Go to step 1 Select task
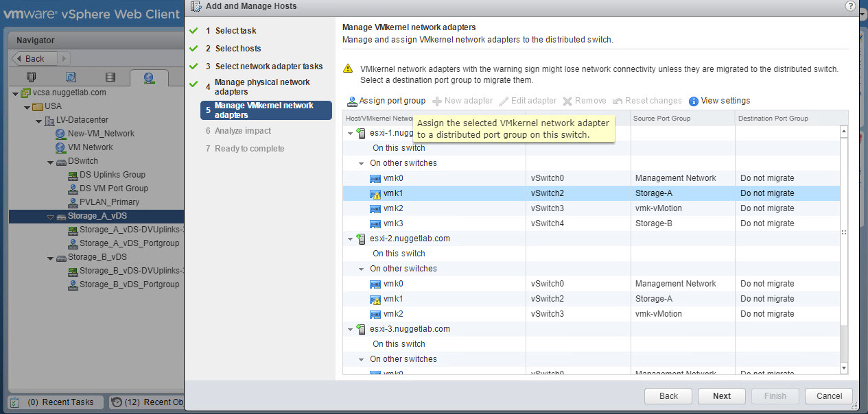The image size is (868, 414). 235,31
